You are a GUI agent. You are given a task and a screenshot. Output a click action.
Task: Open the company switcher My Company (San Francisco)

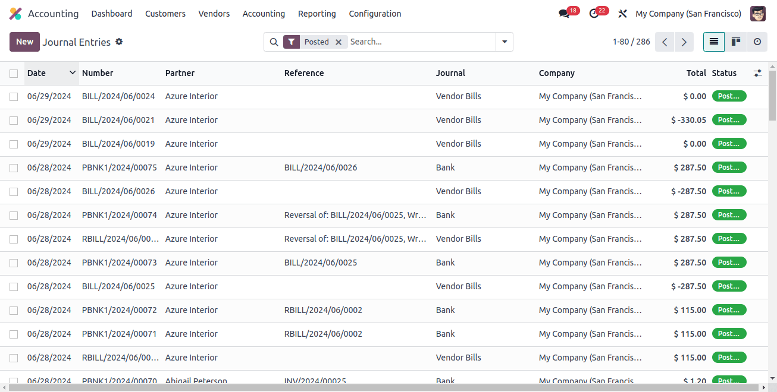point(688,14)
